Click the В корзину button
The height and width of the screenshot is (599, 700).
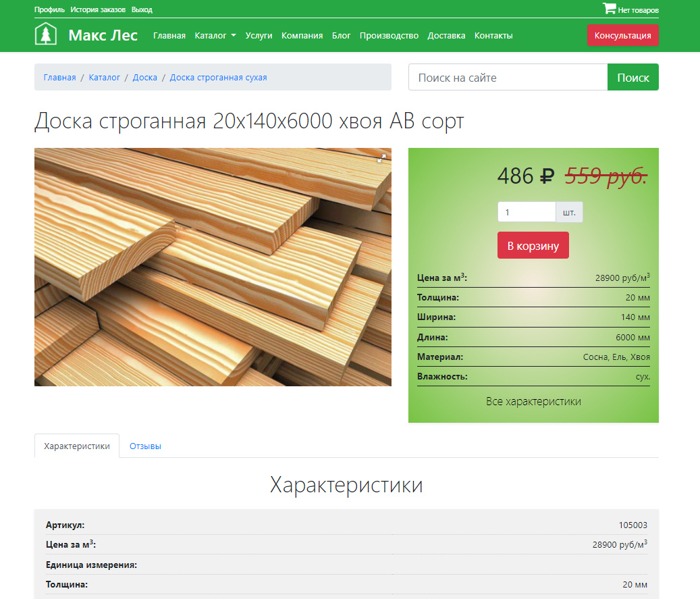point(533,245)
